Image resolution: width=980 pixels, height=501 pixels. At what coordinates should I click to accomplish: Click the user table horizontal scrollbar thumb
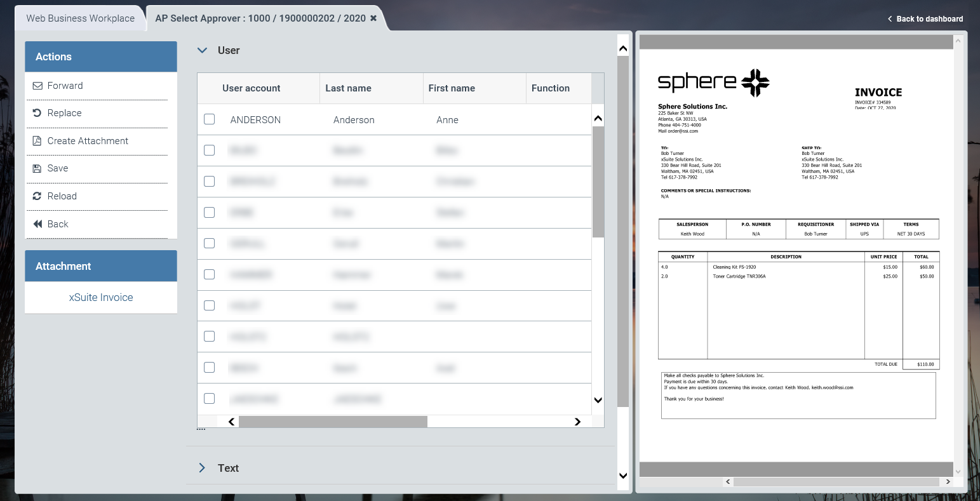(333, 422)
